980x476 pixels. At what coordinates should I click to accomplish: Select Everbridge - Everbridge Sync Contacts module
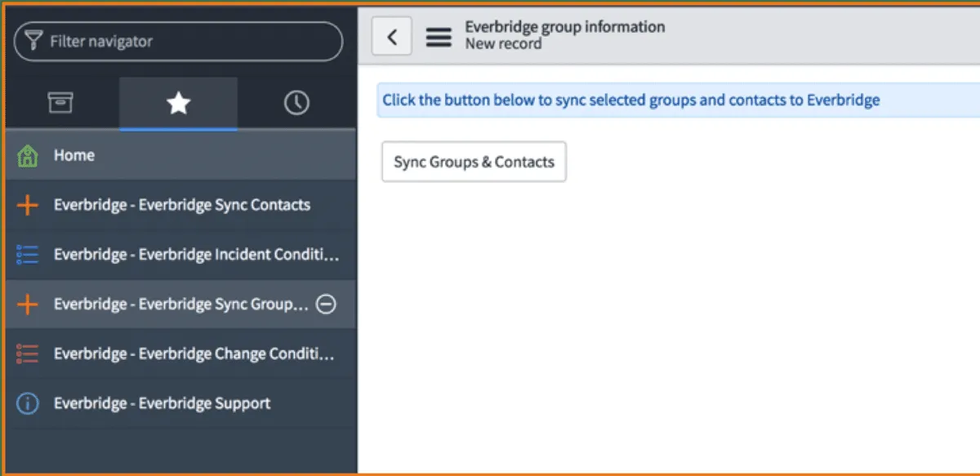[181, 205]
